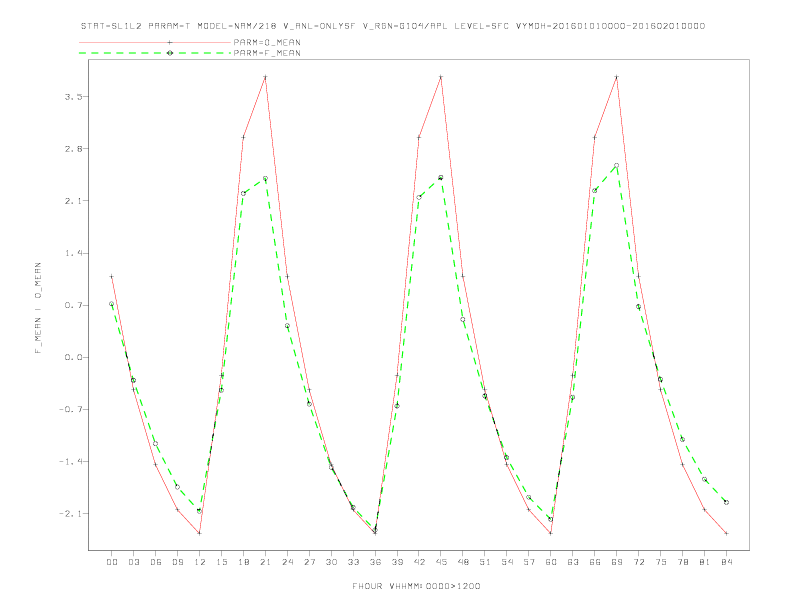Viewport: 792px width, 612px height.
Task: Click the x-axis tick label 60
Action: pos(551,562)
